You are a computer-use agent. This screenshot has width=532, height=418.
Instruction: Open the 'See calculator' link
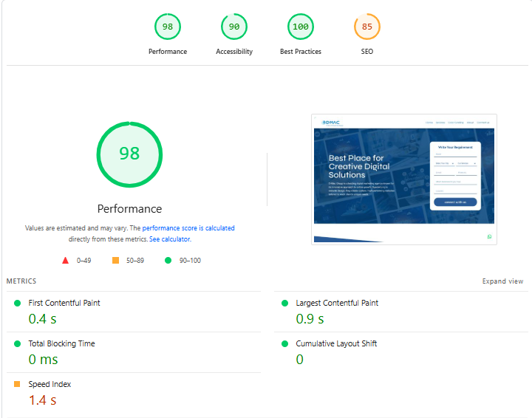click(x=170, y=239)
